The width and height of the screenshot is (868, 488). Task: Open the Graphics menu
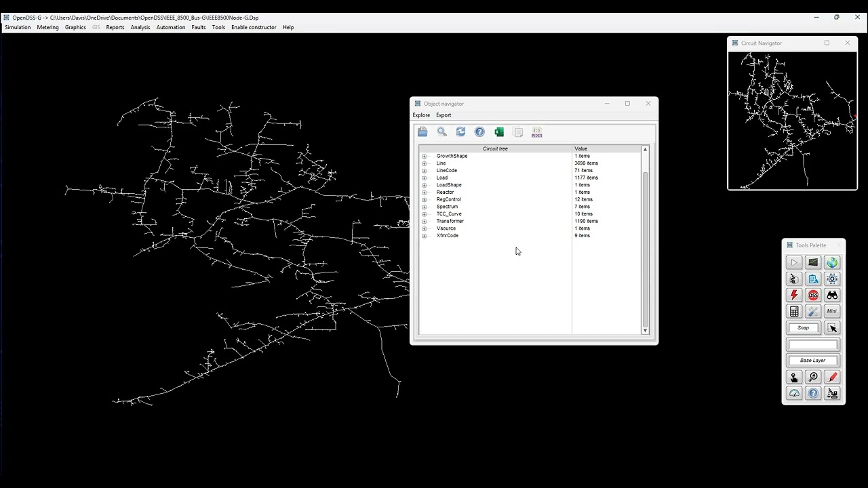point(75,27)
